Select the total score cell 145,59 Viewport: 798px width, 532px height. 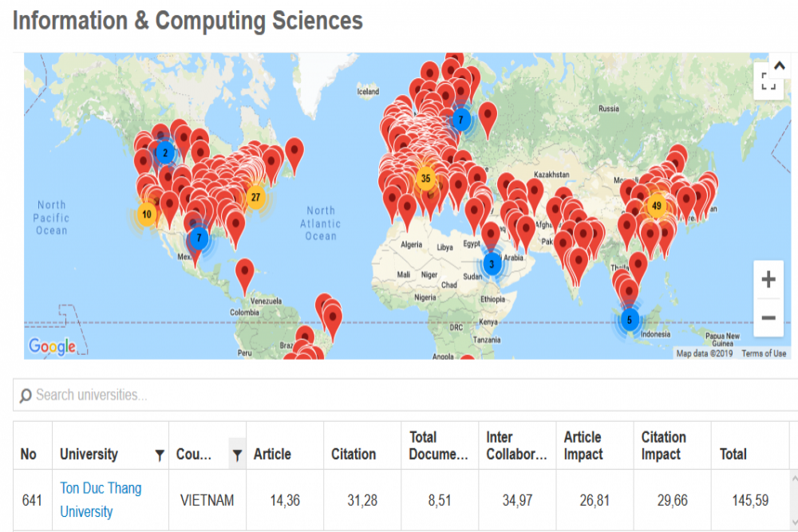click(750, 500)
